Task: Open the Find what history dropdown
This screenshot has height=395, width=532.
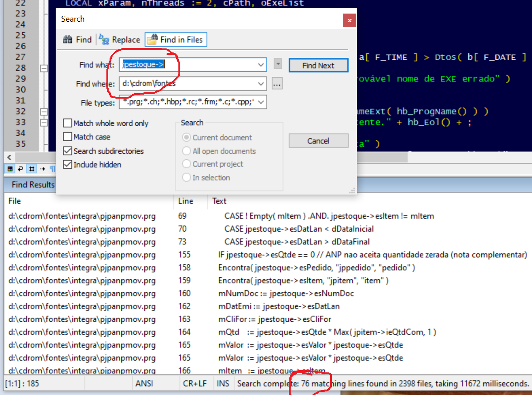Action: coord(261,65)
